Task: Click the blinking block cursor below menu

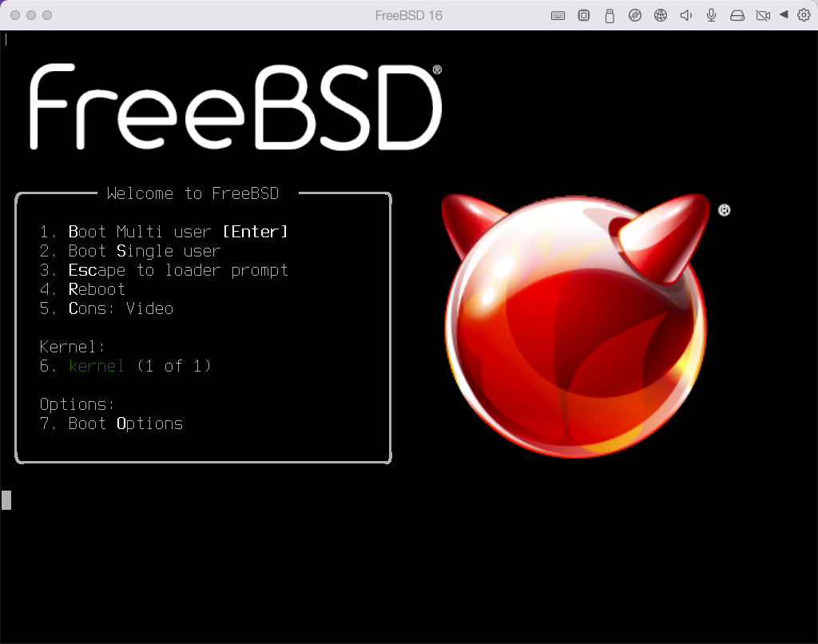Action: point(6,500)
